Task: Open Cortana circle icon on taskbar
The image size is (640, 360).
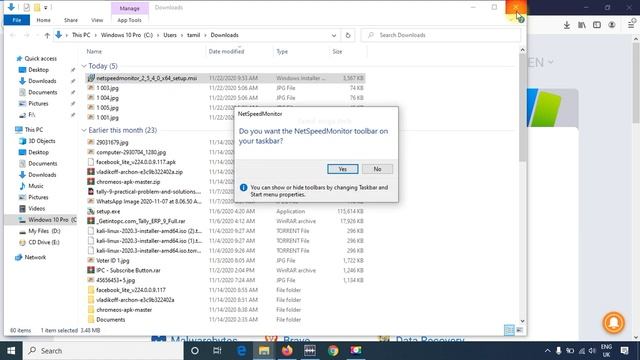Action: pyautogui.click(x=195, y=351)
